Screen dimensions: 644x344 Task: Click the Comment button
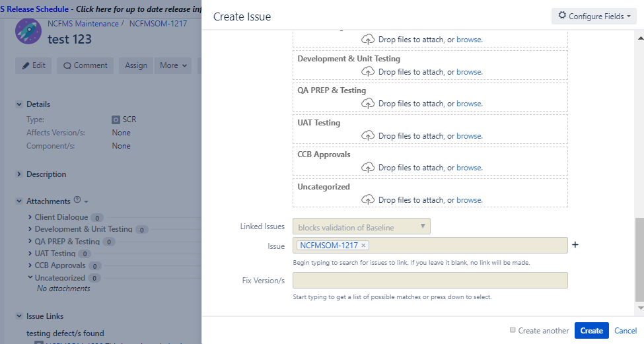[x=85, y=65]
